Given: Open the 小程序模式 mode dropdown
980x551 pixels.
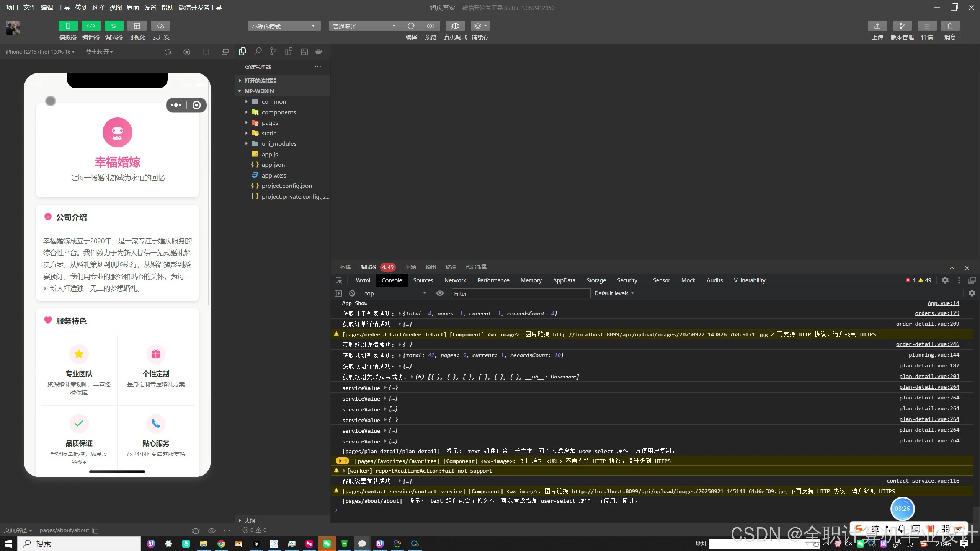Looking at the screenshot, I should point(284,26).
